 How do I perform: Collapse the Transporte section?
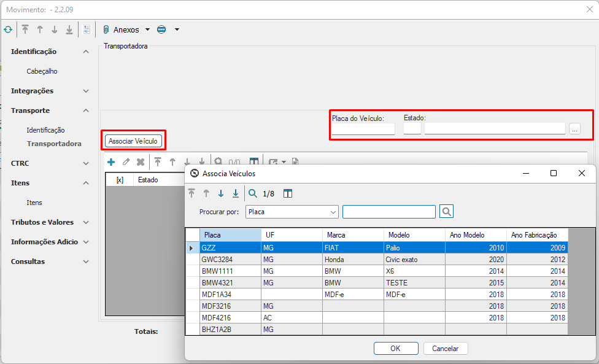click(x=86, y=110)
